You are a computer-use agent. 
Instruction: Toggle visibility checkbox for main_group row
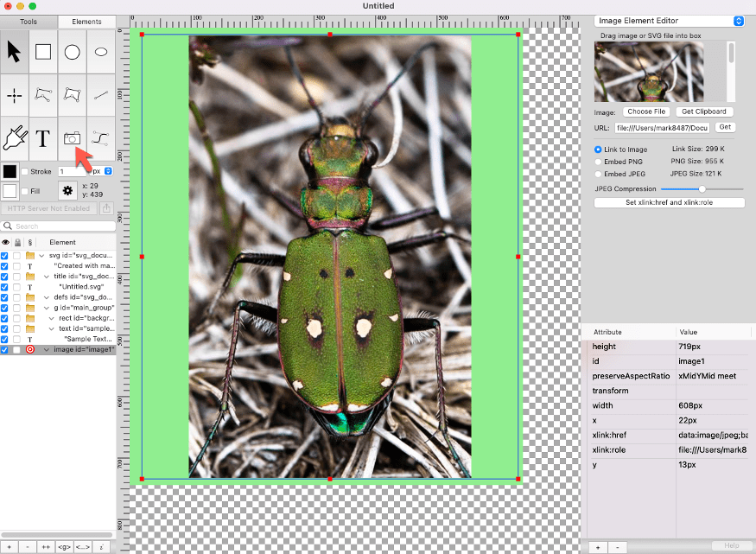[4, 308]
